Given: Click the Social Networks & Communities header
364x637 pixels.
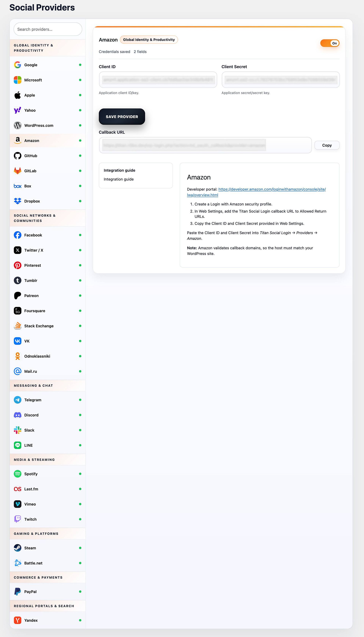Looking at the screenshot, I should tap(35, 218).
